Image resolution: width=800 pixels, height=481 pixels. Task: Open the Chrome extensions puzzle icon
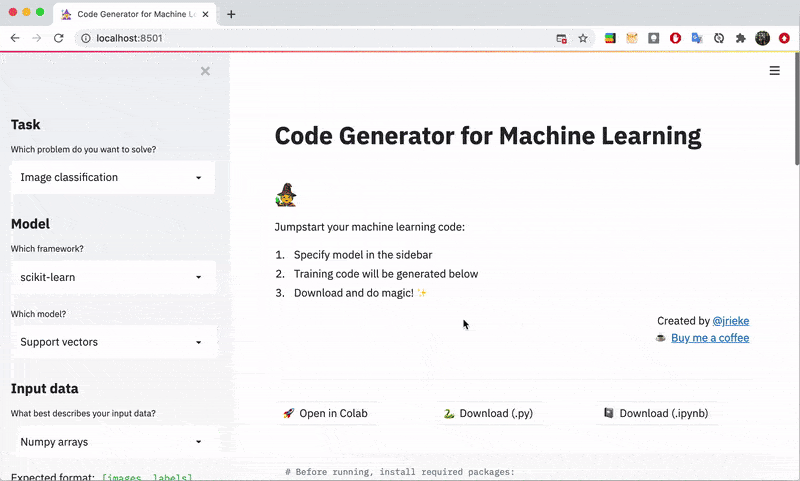click(x=740, y=38)
